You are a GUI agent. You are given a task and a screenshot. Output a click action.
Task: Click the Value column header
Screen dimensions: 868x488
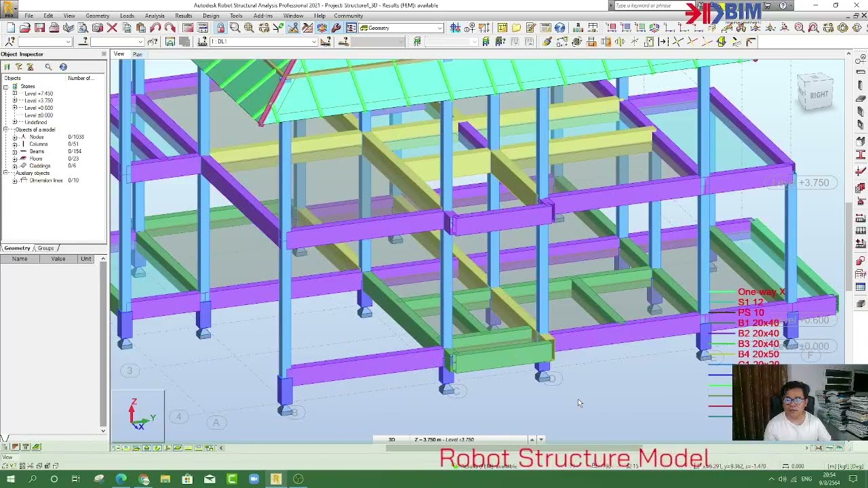pos(58,259)
